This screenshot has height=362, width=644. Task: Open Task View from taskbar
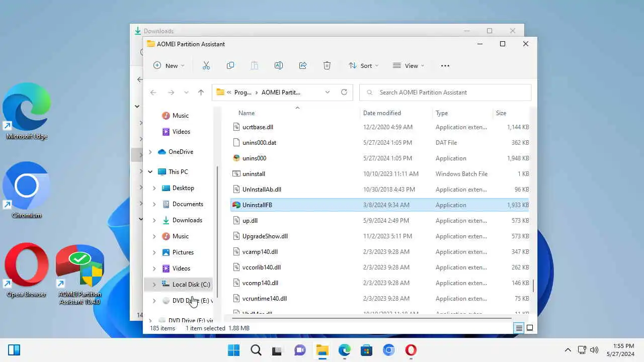pyautogui.click(x=278, y=350)
